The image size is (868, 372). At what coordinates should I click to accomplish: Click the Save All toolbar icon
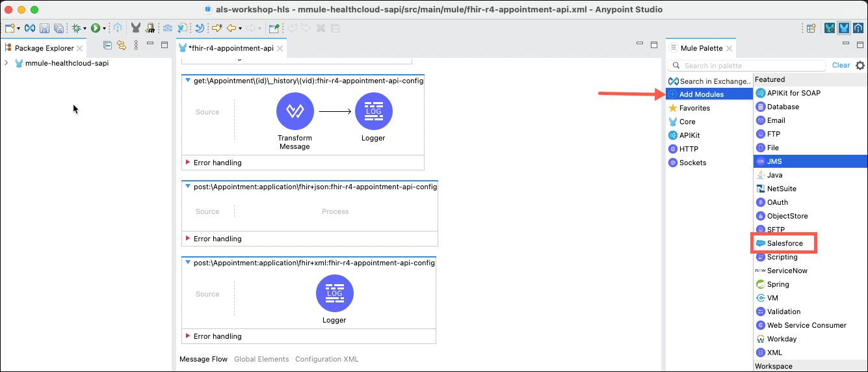coord(59,28)
